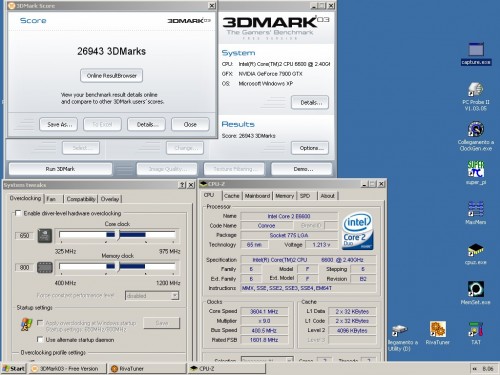Click the 26943 3DMarks score text
Screen dimensions: 500x375
(111, 51)
